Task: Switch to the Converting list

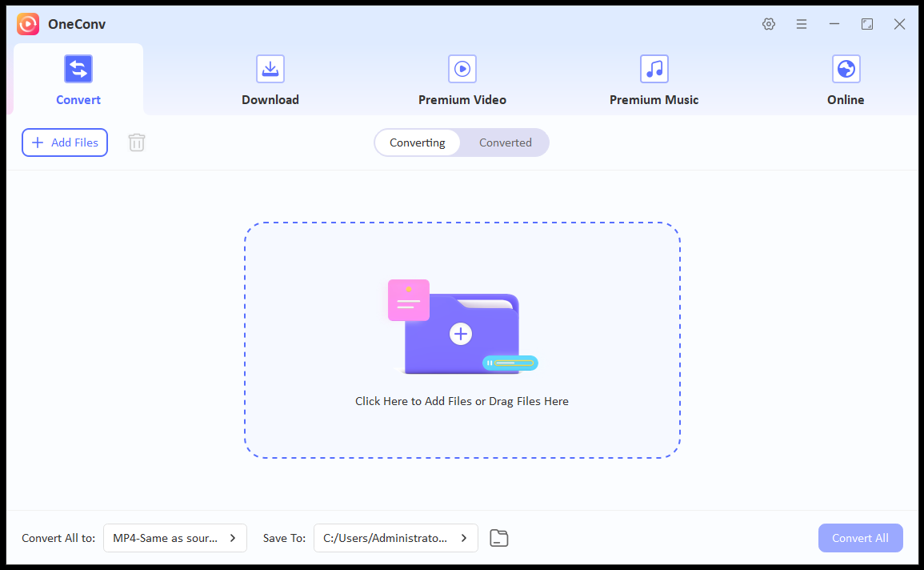Action: coord(417,142)
